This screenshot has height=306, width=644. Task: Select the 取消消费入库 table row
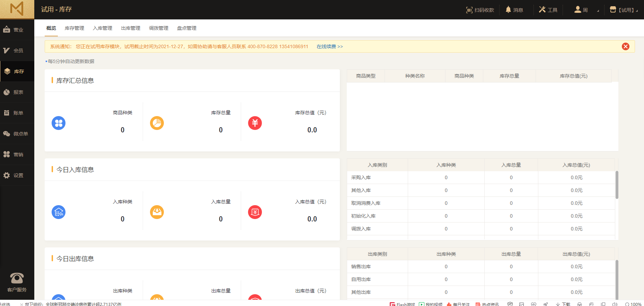[x=481, y=203]
